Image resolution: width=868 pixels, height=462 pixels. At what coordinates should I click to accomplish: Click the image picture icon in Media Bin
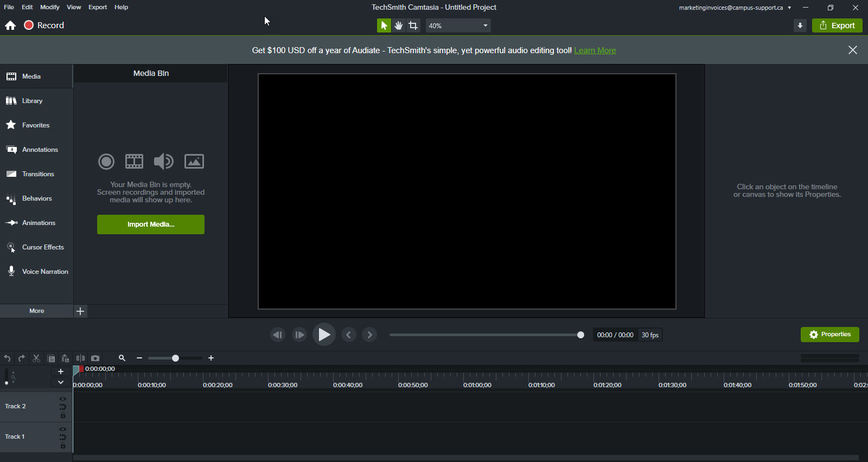[x=194, y=161]
